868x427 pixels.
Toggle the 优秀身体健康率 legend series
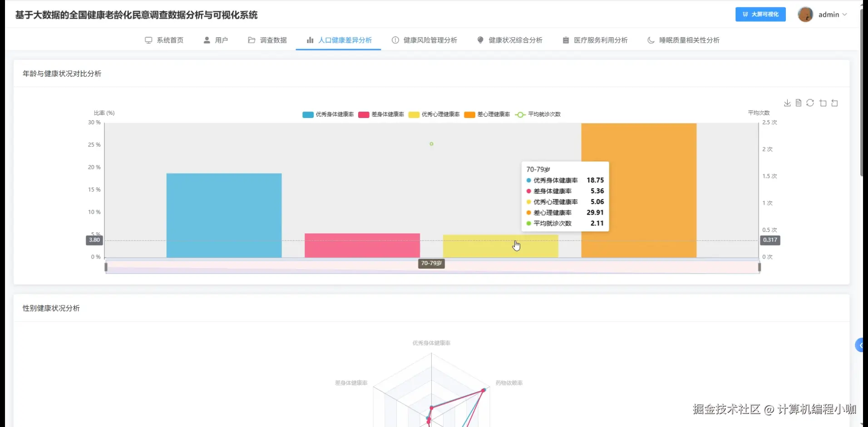pos(328,114)
